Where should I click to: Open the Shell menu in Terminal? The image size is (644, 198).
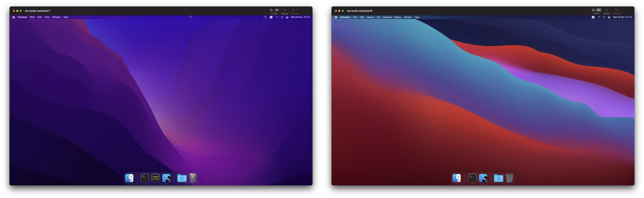pos(32,17)
